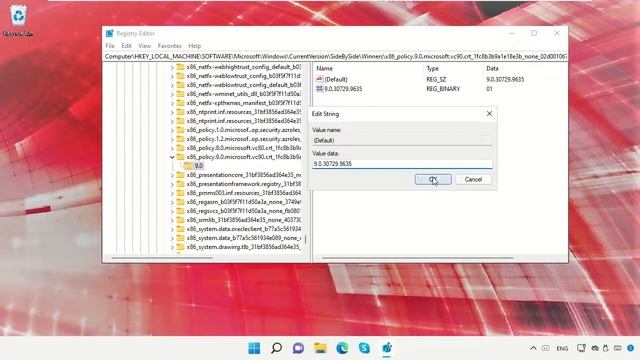Image resolution: width=640 pixels, height=360 pixels.
Task: Open Skype from the taskbar
Action: pos(364,348)
